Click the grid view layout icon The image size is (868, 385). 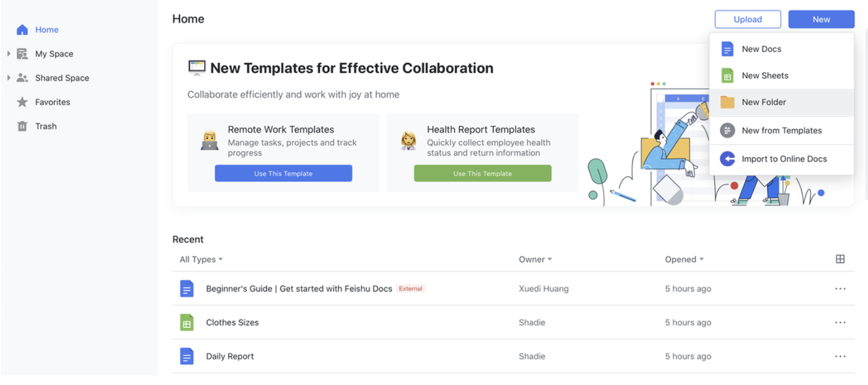(x=840, y=259)
